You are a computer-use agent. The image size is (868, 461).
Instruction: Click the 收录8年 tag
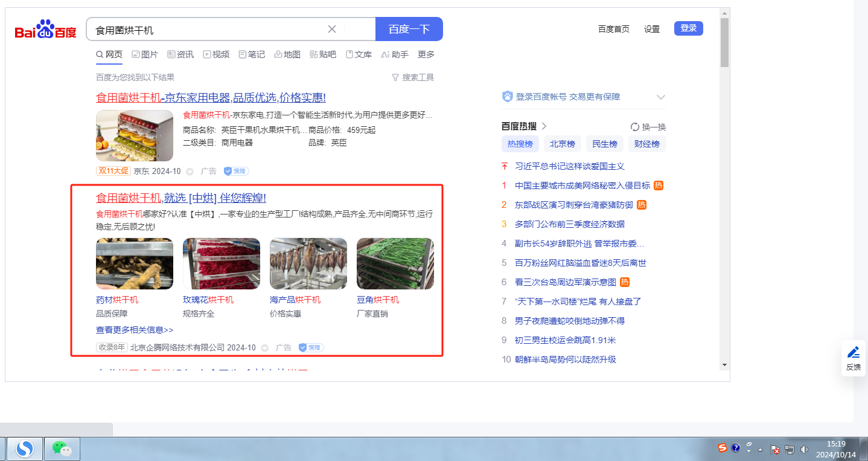(112, 347)
